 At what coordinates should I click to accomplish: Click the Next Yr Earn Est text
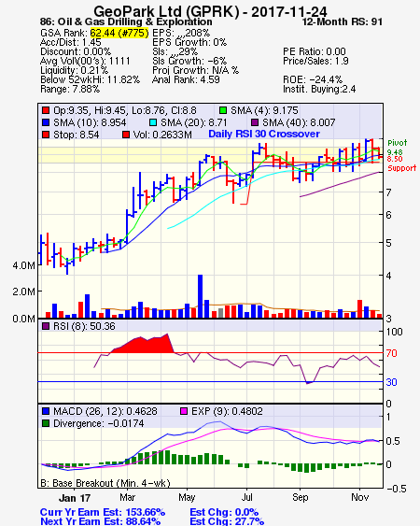[100, 521]
